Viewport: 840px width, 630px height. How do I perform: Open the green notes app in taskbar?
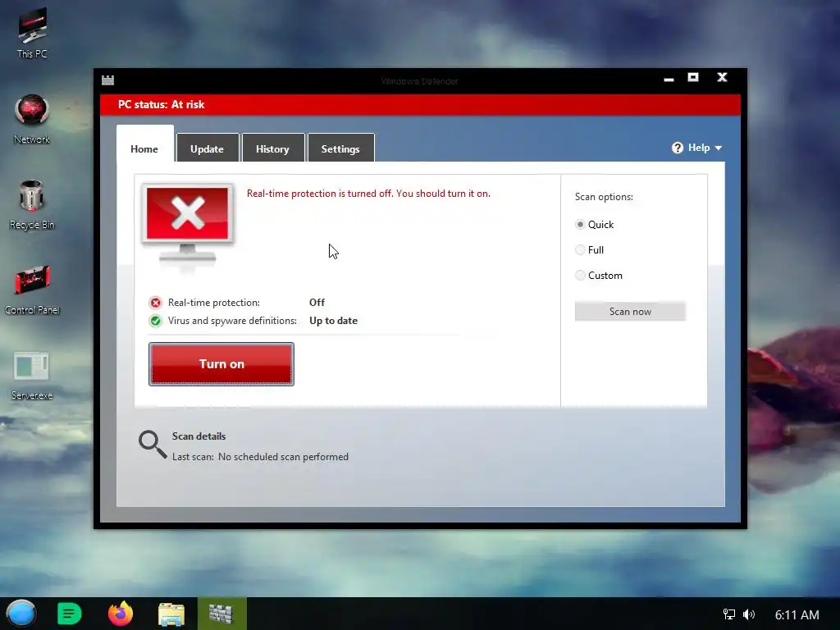(x=69, y=614)
